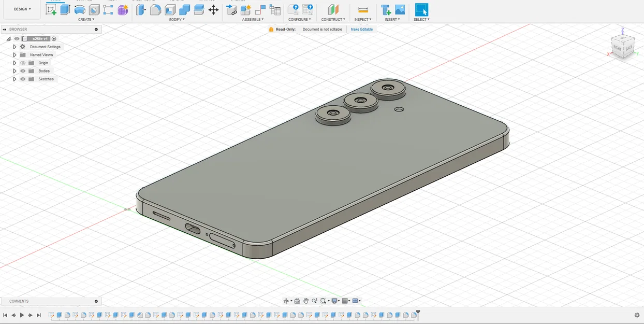The image size is (644, 324).
Task: Select the timeline end marker
Action: coord(418,314)
